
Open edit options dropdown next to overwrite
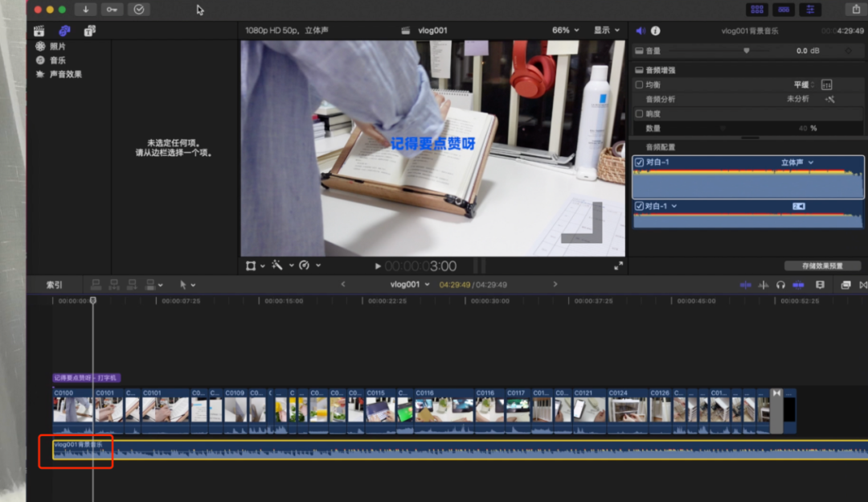161,286
